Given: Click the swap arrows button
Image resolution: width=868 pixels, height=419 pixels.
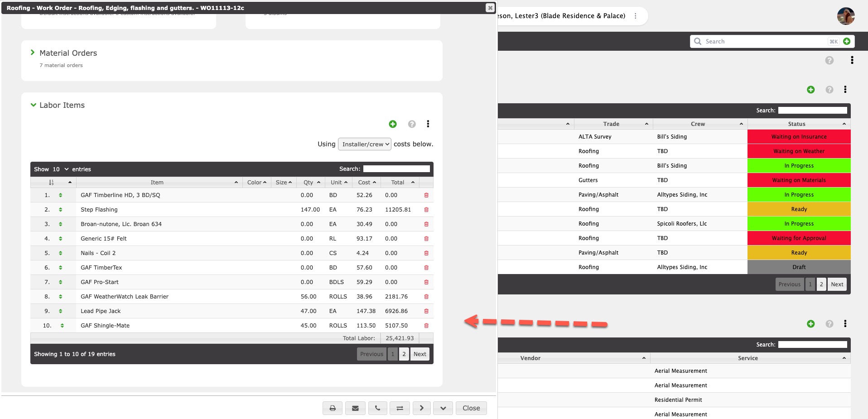Looking at the screenshot, I should 400,408.
